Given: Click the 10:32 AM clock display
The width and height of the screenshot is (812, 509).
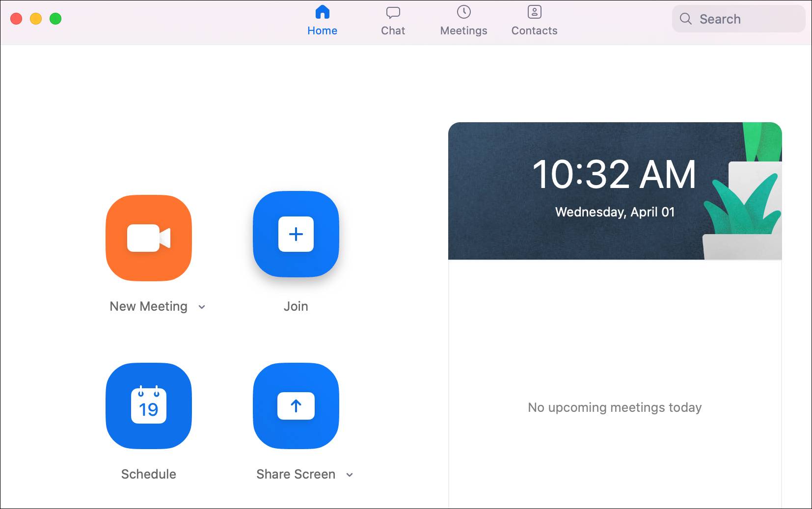Looking at the screenshot, I should click(x=615, y=174).
